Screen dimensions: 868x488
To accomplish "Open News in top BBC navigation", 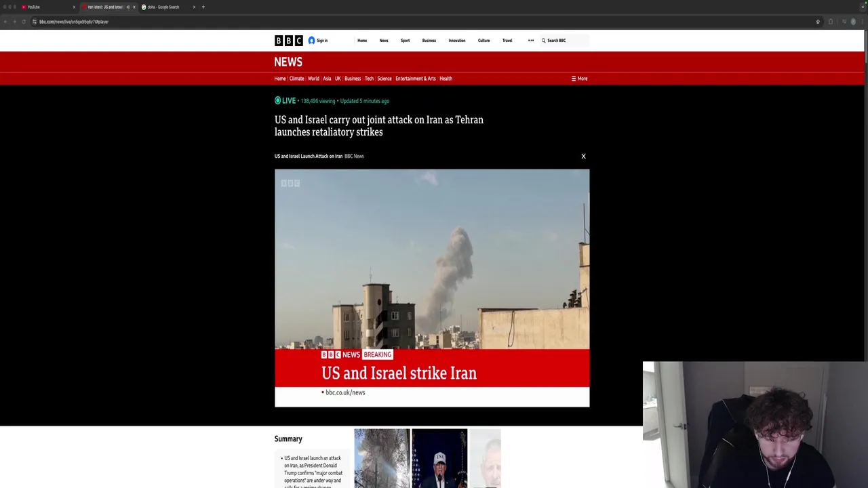I will (x=384, y=41).
